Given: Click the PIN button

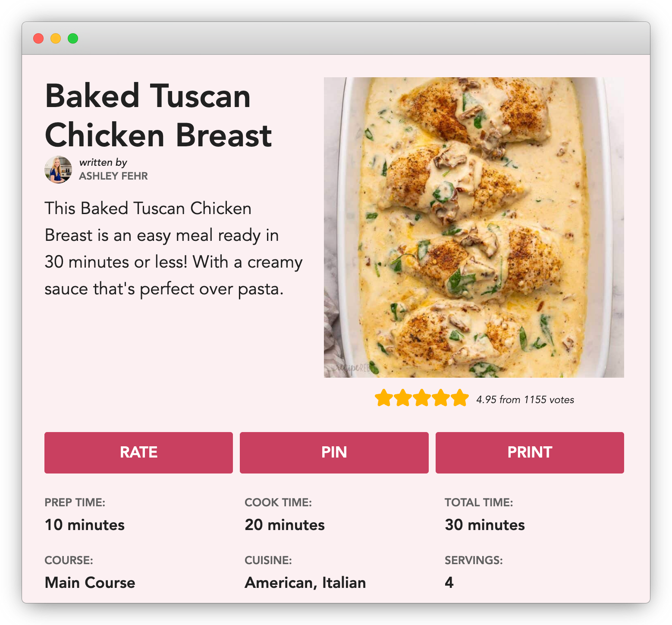Looking at the screenshot, I should coord(334,452).
